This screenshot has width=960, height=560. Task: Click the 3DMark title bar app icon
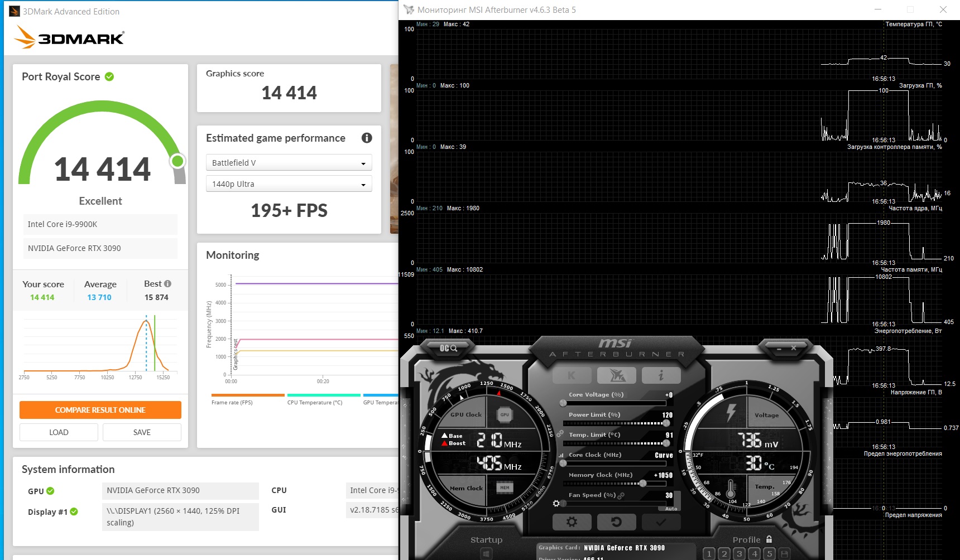tap(15, 11)
